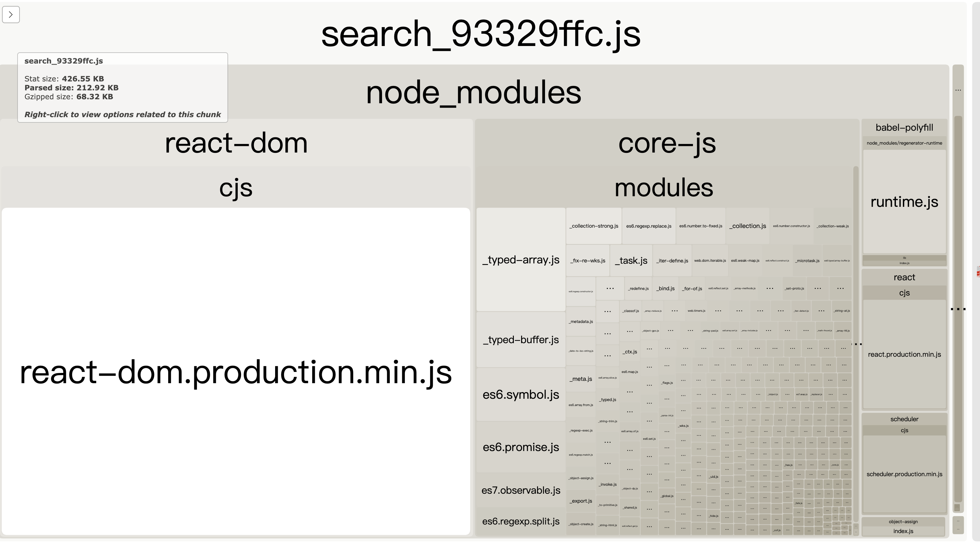Select the runtime.js module
Image resolution: width=980 pixels, height=544 pixels.
[x=904, y=202]
